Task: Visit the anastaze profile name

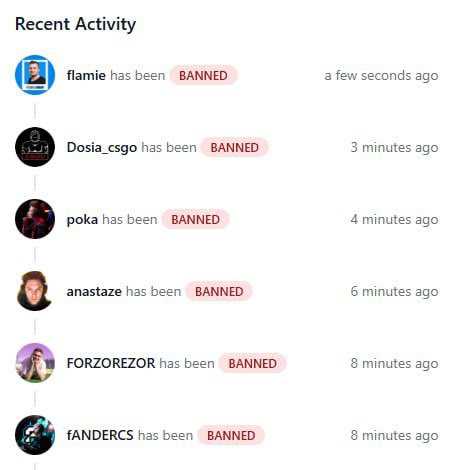Action: pyautogui.click(x=94, y=292)
